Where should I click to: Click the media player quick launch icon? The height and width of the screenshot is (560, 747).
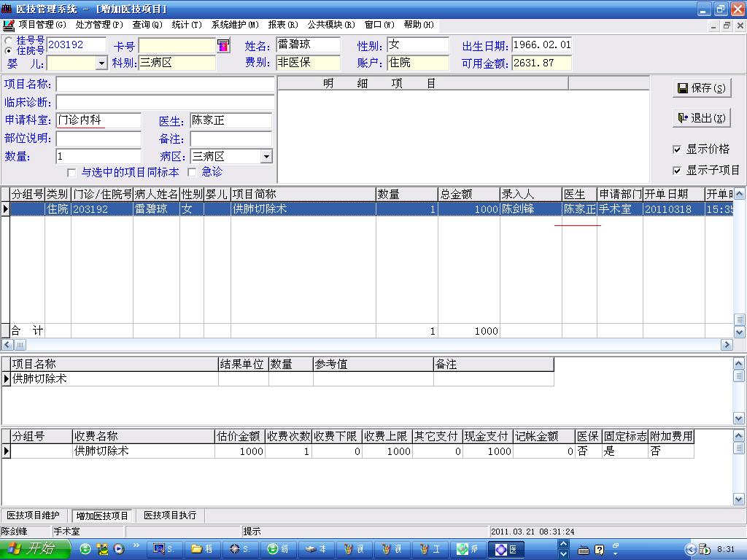[x=119, y=549]
